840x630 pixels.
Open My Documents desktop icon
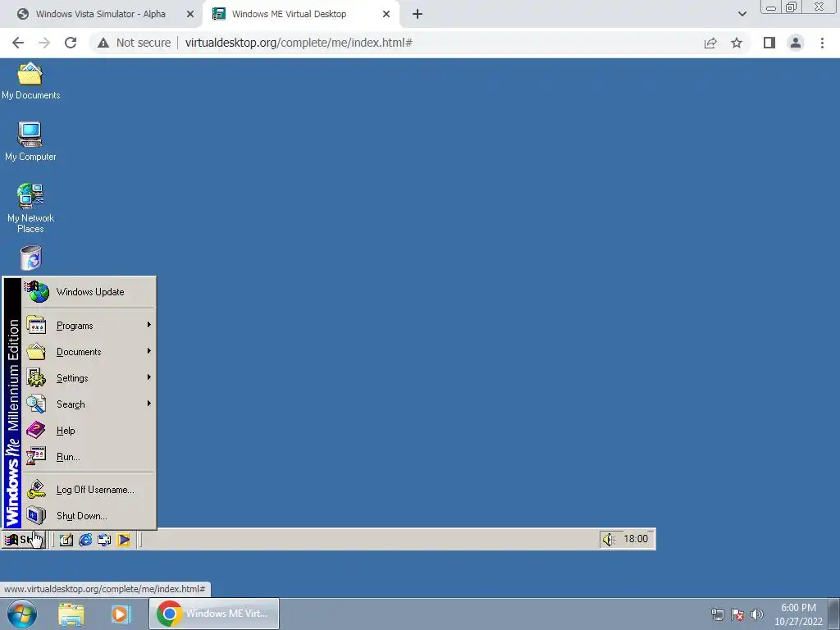click(x=30, y=81)
